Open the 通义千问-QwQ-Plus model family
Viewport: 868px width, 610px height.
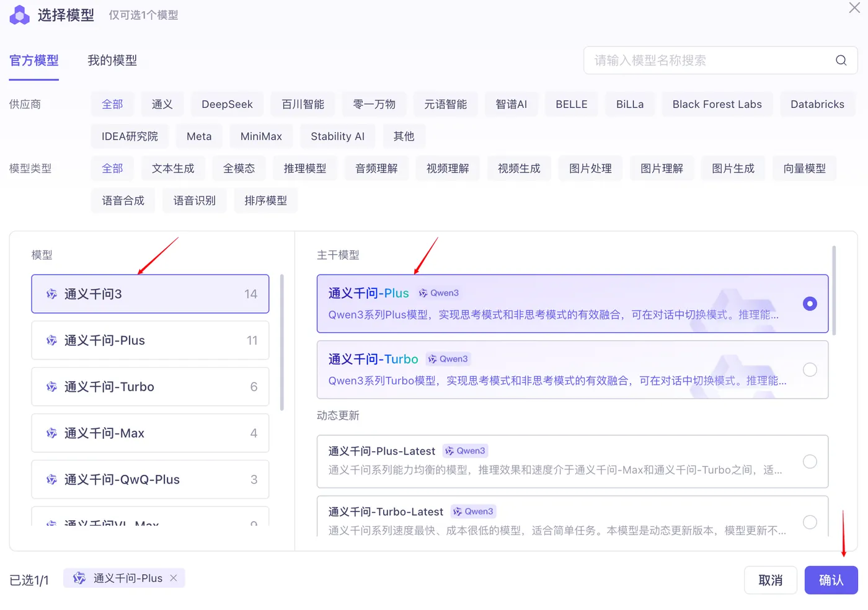[x=150, y=480]
